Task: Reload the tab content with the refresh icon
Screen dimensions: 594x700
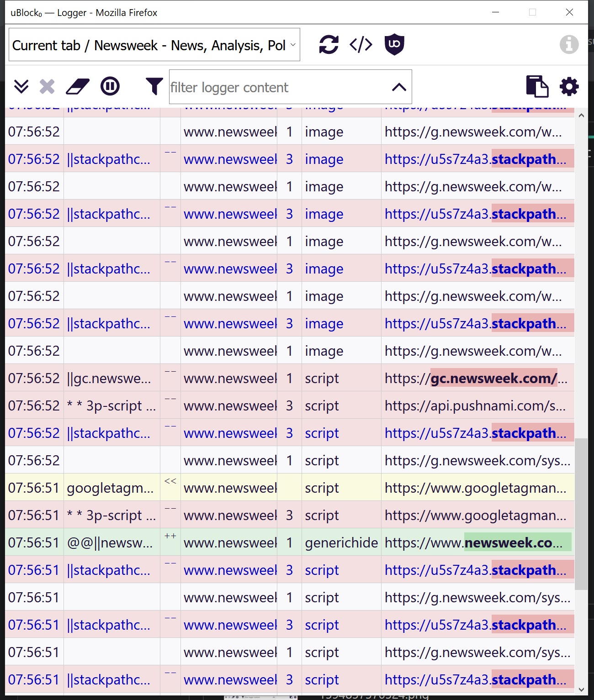Action: pyautogui.click(x=329, y=44)
